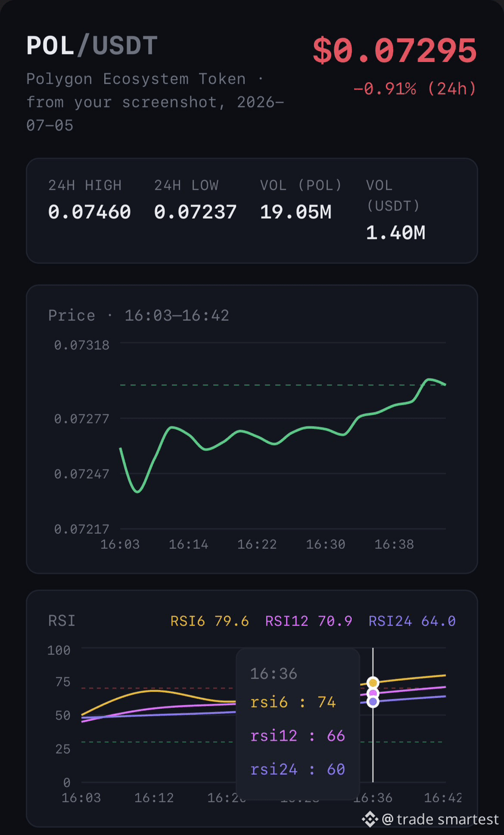Click the rsi6 : 74 tooltip row
Viewport: 504px width, 835px height.
pos(293,702)
